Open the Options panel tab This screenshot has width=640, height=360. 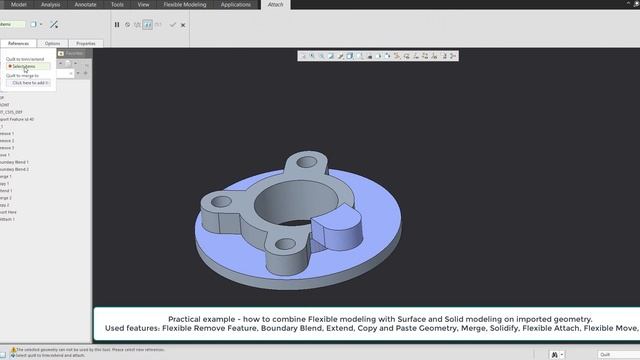click(52, 43)
